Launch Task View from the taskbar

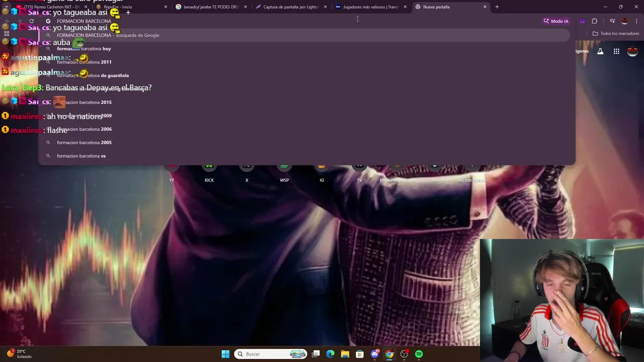(x=315, y=354)
